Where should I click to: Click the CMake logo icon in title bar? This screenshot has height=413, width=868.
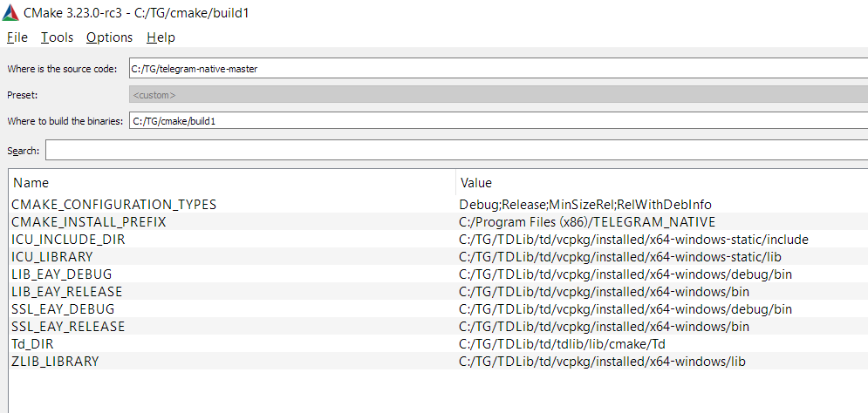[x=10, y=13]
